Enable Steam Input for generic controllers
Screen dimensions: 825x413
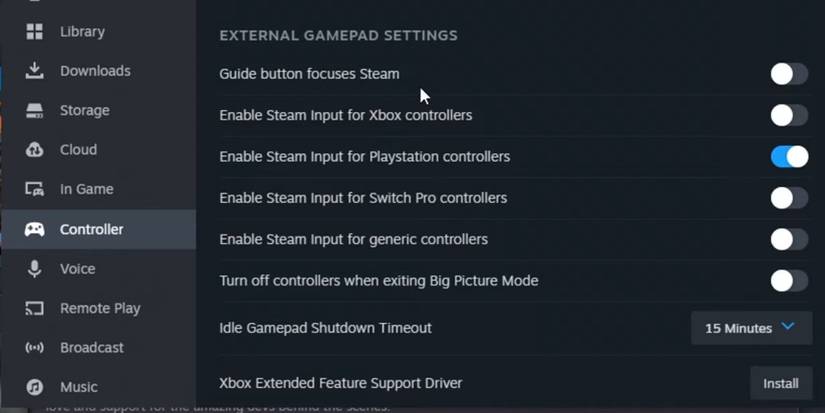tap(789, 239)
